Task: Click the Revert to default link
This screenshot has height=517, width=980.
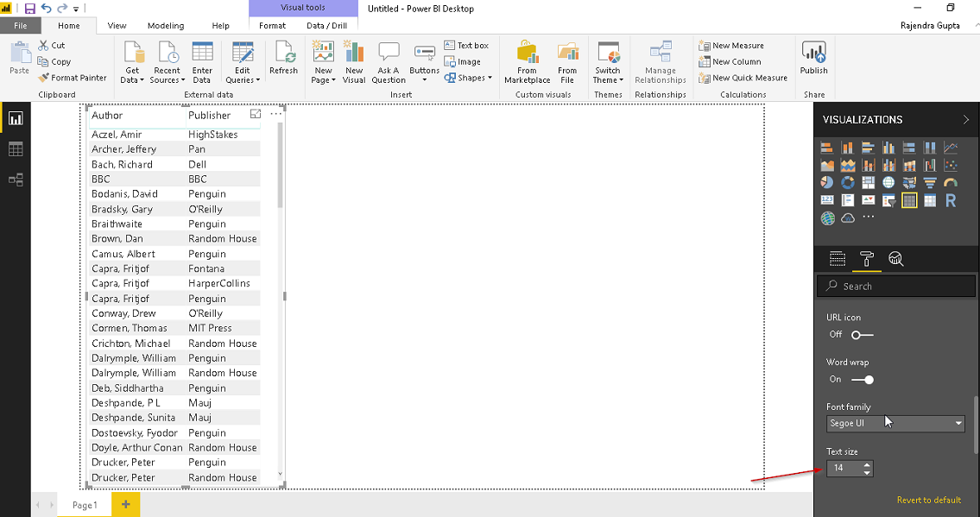Action: 929,500
